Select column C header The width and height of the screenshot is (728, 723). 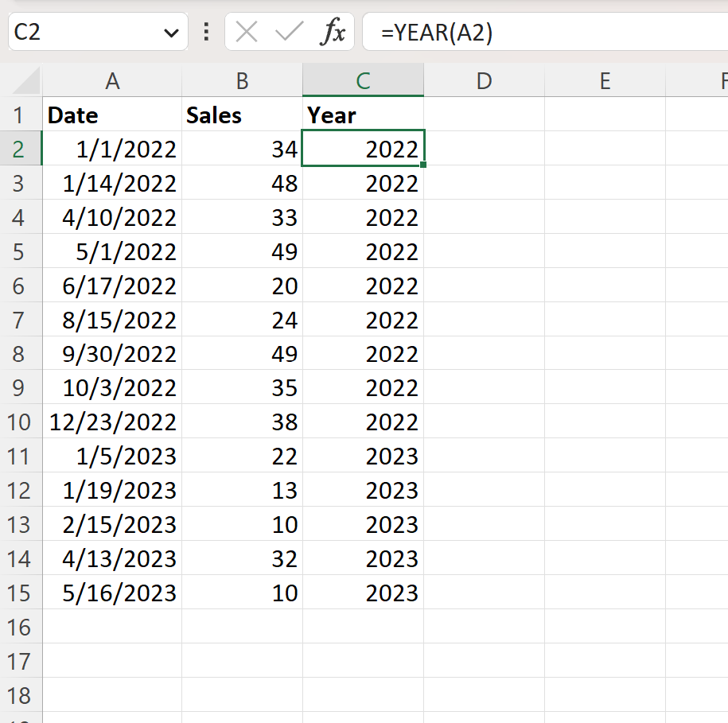(363, 80)
